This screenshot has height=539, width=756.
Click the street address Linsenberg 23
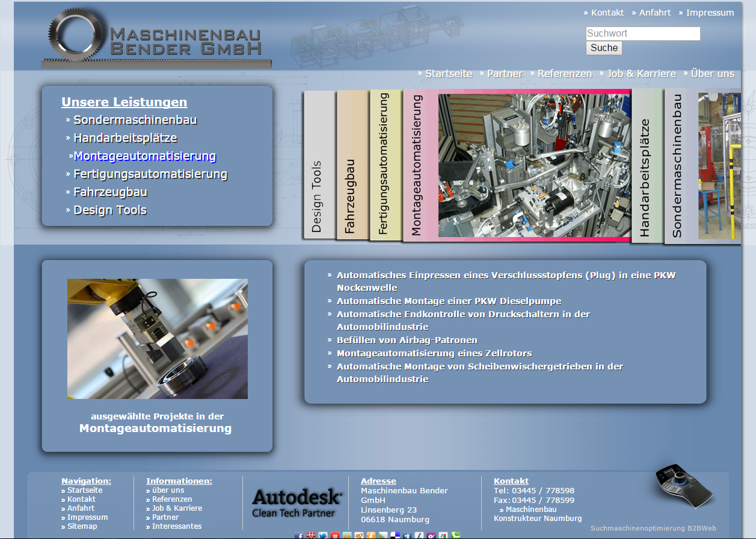coord(389,510)
